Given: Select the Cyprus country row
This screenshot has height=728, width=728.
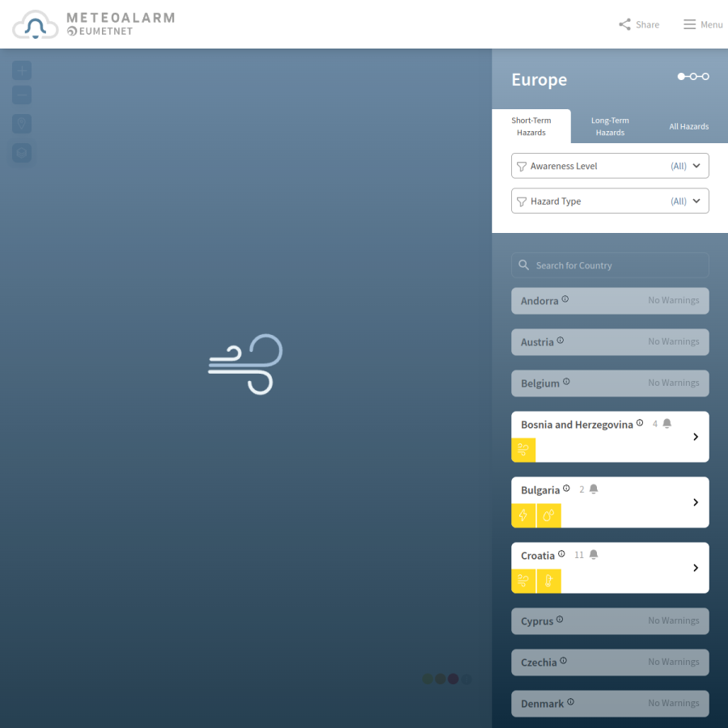Looking at the screenshot, I should [610, 621].
